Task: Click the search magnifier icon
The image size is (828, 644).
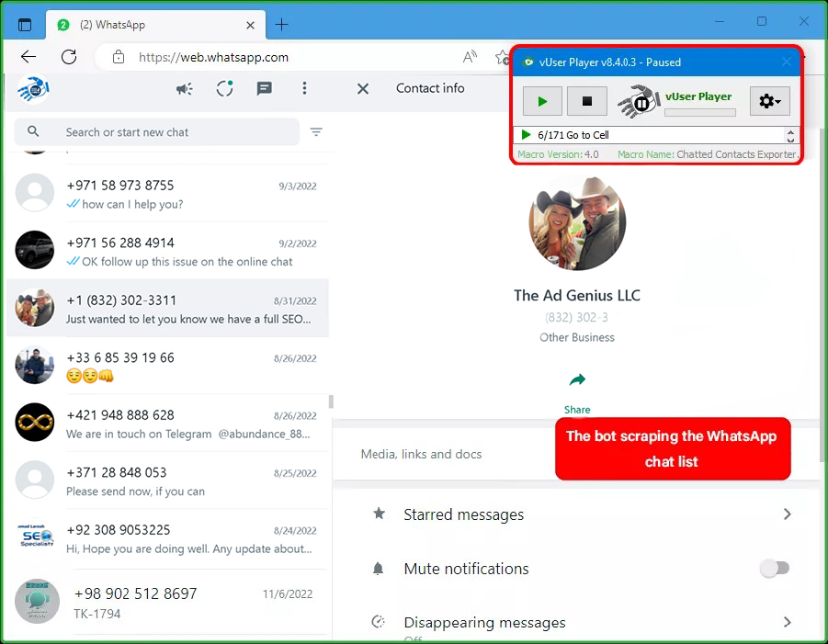Action: pyautogui.click(x=33, y=130)
